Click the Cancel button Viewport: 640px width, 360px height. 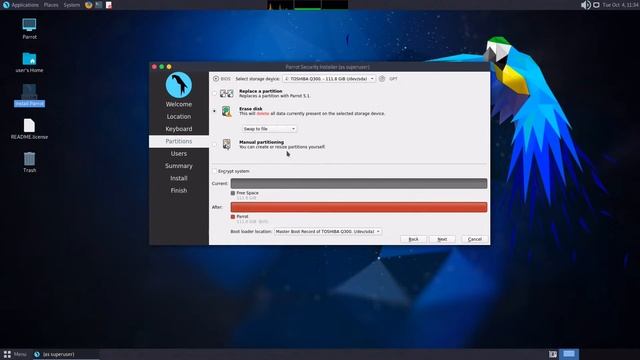pyautogui.click(x=475, y=239)
